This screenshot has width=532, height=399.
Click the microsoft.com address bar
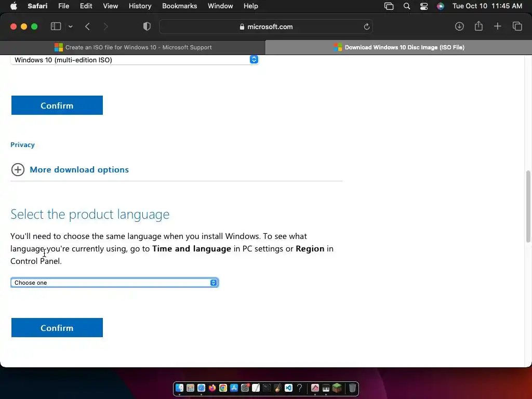coord(266,26)
